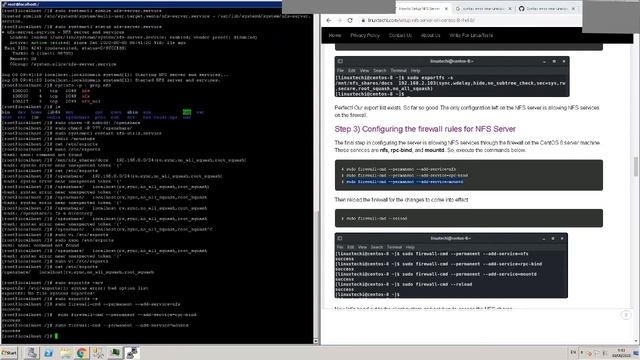Click the Show Desktop icon next to the clock
The image size is (640, 360).
[x=636, y=353]
